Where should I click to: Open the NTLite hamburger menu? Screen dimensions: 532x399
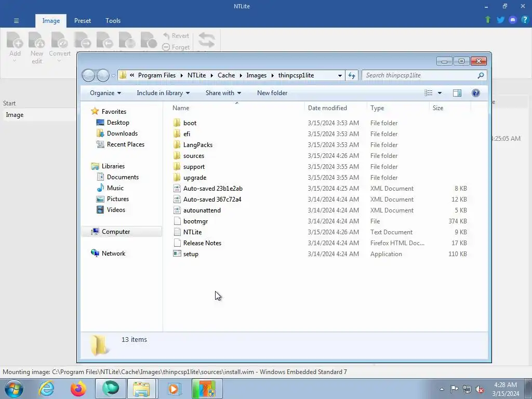16,21
